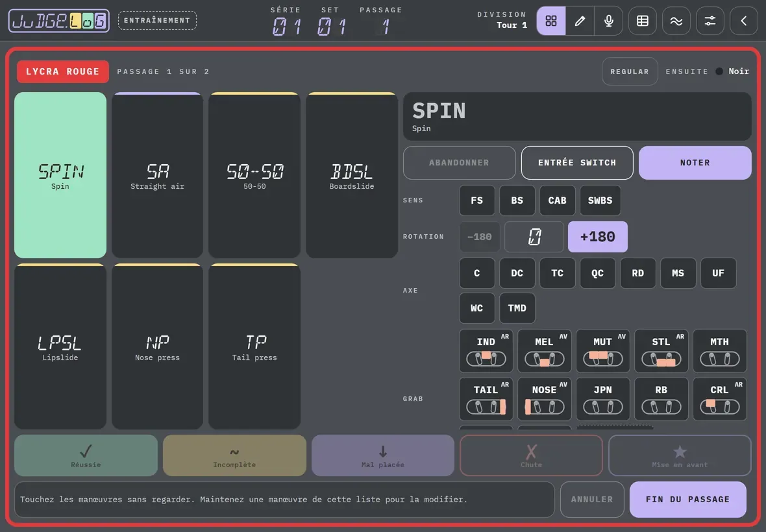
Task: Decrease rotation with -180
Action: pos(479,237)
